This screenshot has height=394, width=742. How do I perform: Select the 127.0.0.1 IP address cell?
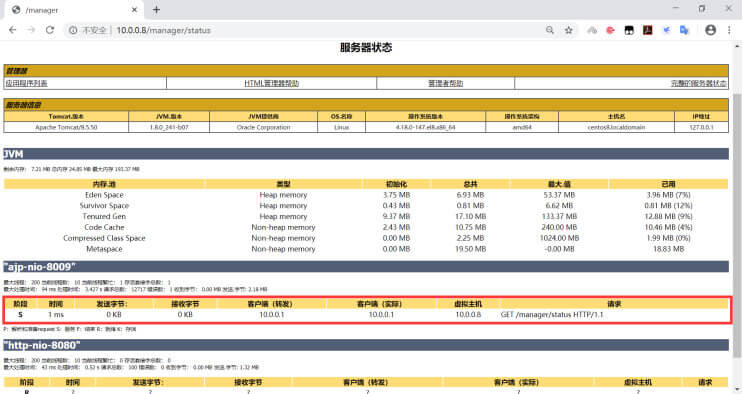701,127
